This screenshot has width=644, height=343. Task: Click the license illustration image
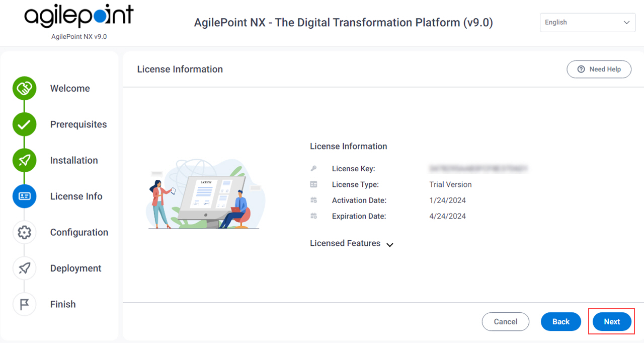[205, 194]
